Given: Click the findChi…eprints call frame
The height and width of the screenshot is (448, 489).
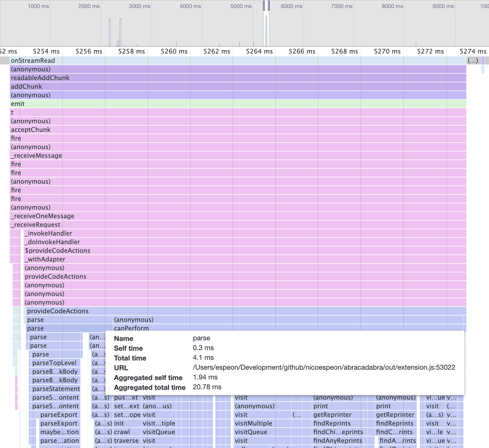Looking at the screenshot, I should [x=338, y=432].
